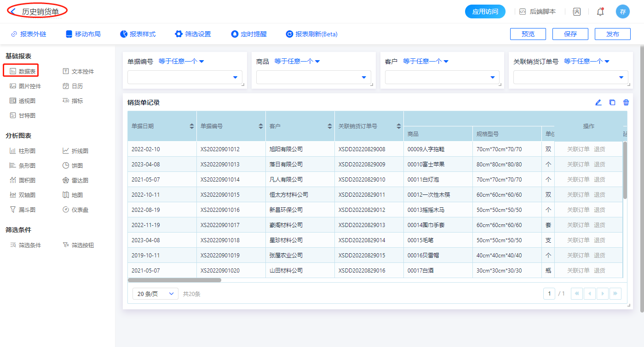Screen dimensions: 644x347
Task: Click the 应用访问 button
Action: [485, 11]
